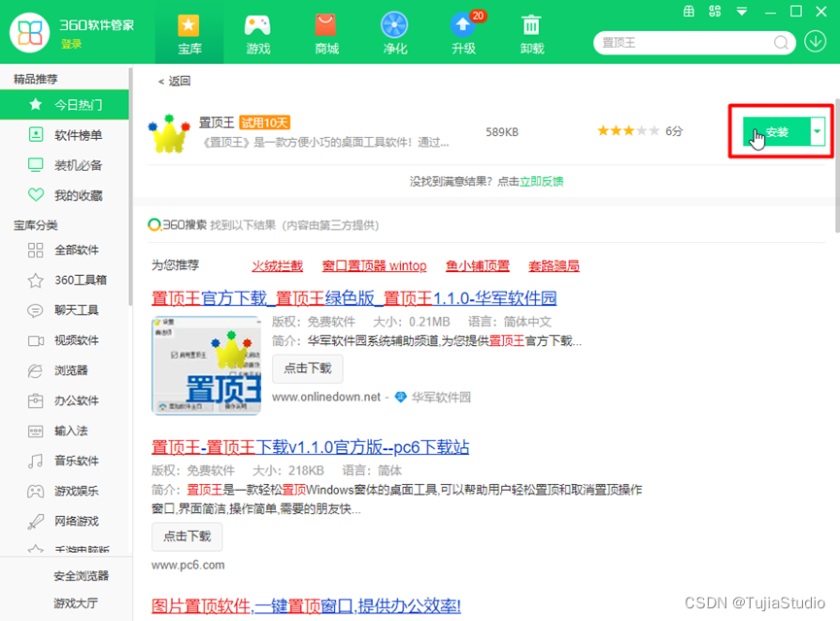Screen dimensions: 840x621
Task: Click the 589KB size text
Action: click(502, 132)
